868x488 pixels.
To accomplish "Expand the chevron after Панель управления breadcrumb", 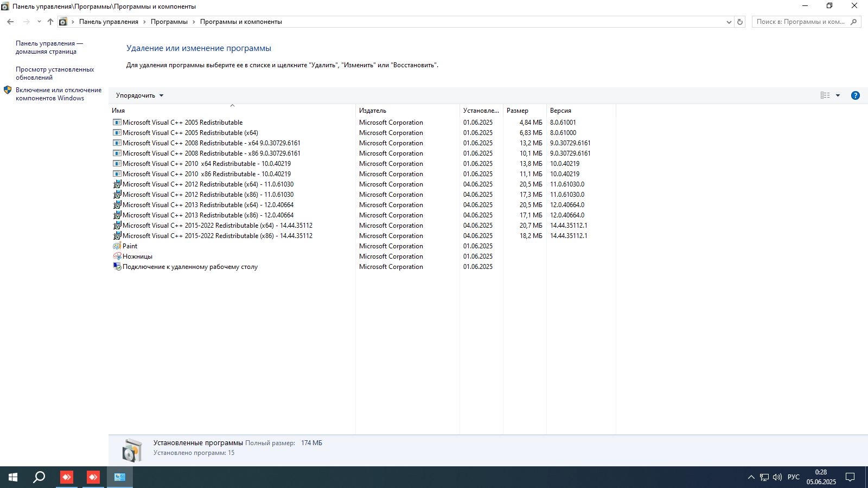I will click(144, 22).
